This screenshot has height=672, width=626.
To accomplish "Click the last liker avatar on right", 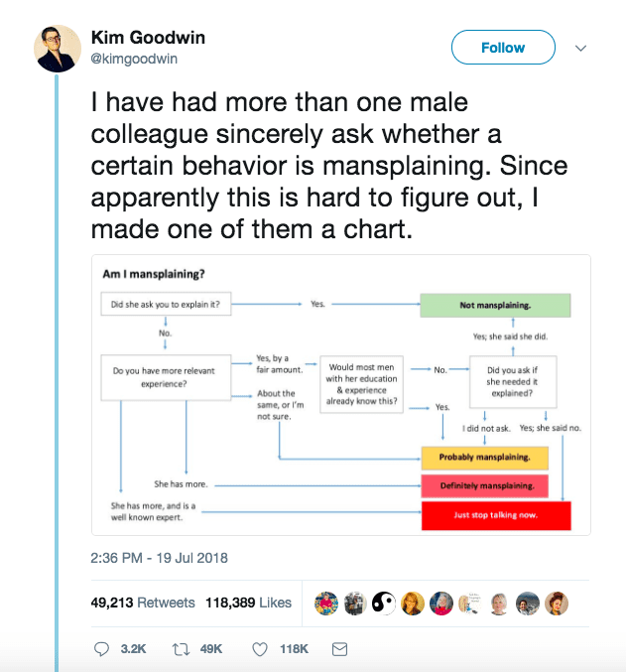I will pos(557,603).
